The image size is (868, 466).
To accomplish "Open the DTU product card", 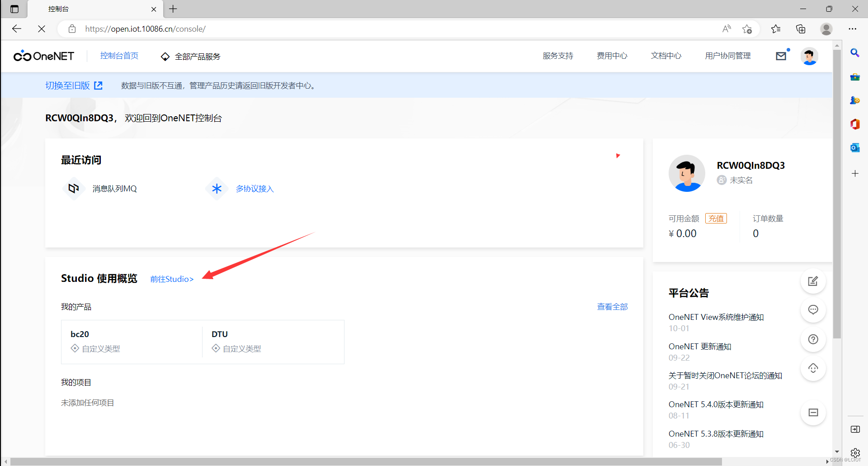I will [x=273, y=342].
